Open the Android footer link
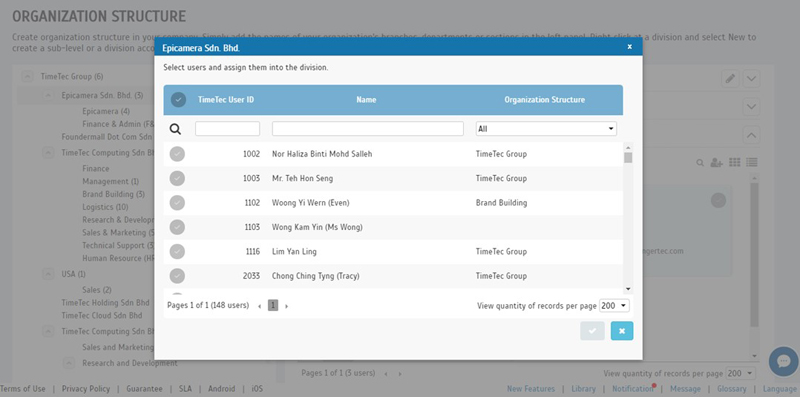The height and width of the screenshot is (397, 800). pyautogui.click(x=221, y=389)
